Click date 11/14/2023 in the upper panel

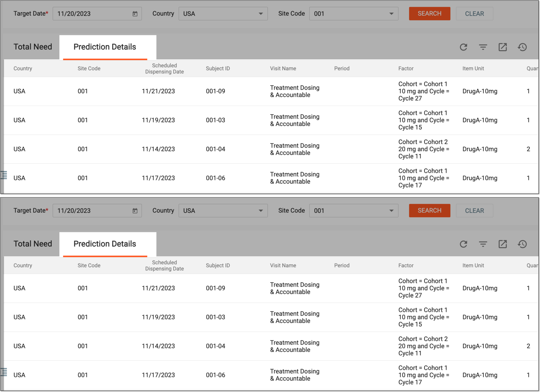point(158,149)
